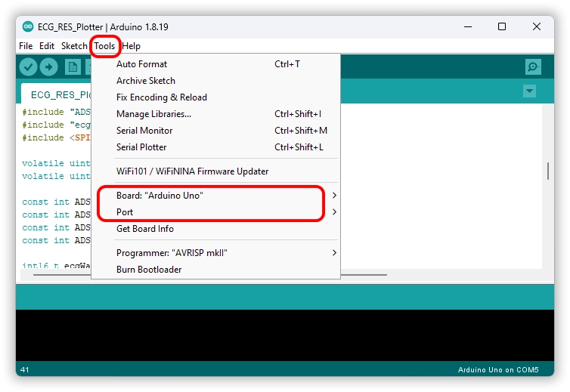Viewport: 570px width, 392px height.
Task: Click the #include <SPI code line
Action: pos(56,137)
